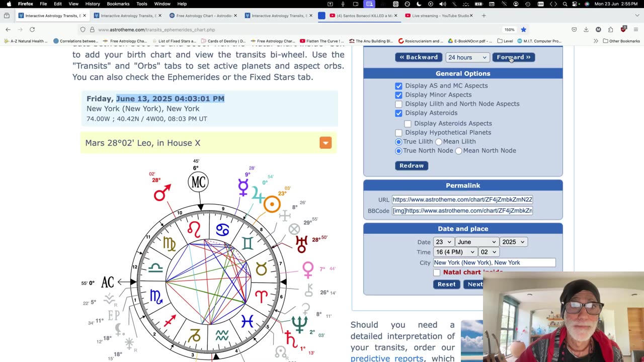Open the Firefox sidebar toggle icon
644x362 pixels.
click(x=7, y=16)
